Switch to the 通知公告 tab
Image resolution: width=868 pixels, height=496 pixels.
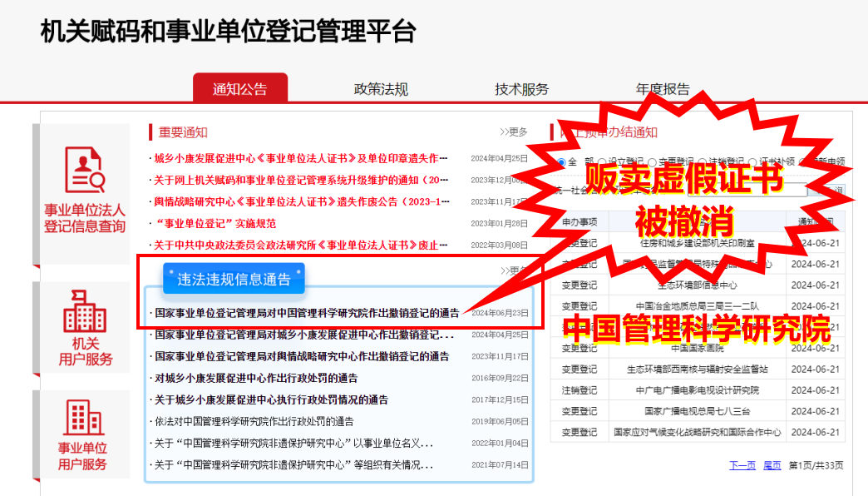(x=240, y=89)
